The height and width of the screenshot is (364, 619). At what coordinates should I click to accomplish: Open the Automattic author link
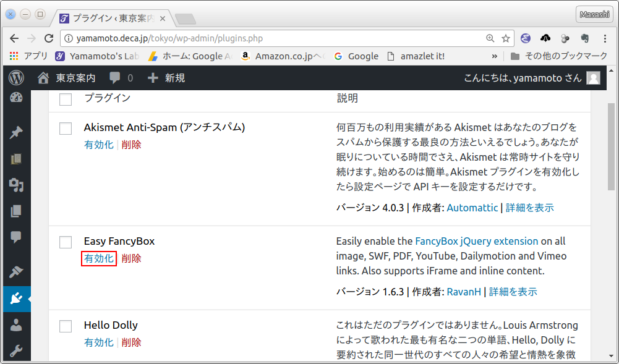pyautogui.click(x=472, y=208)
